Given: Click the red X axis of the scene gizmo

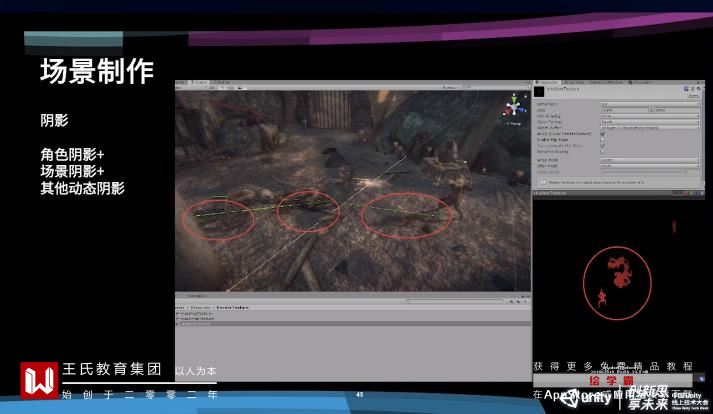Looking at the screenshot, I should 507,111.
